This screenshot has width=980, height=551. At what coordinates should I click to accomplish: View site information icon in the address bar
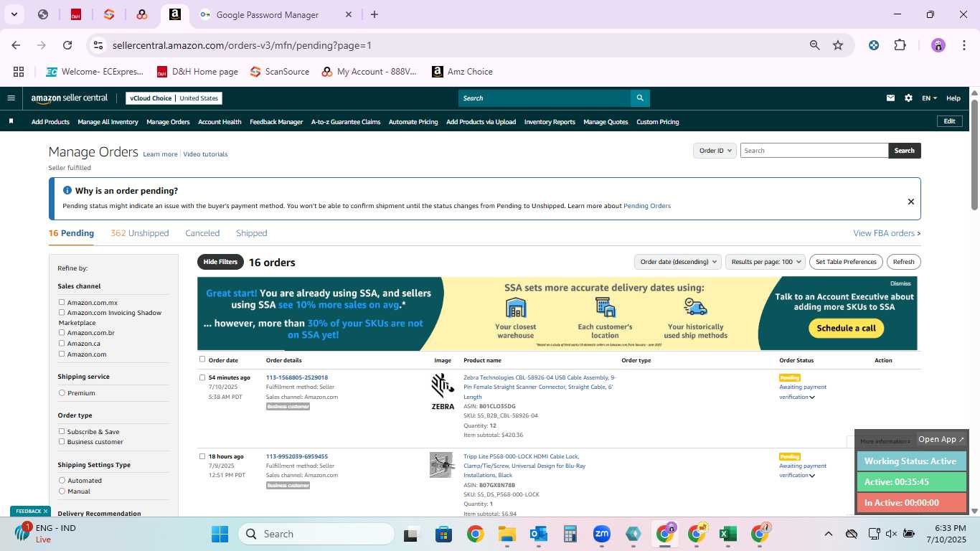pyautogui.click(x=98, y=45)
